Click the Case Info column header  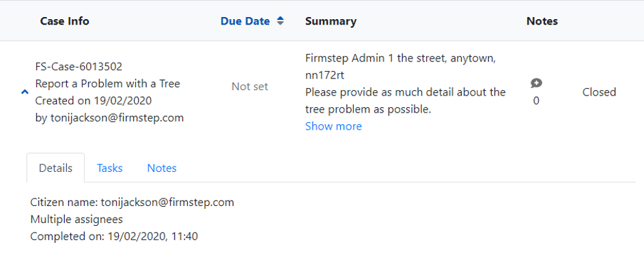65,21
